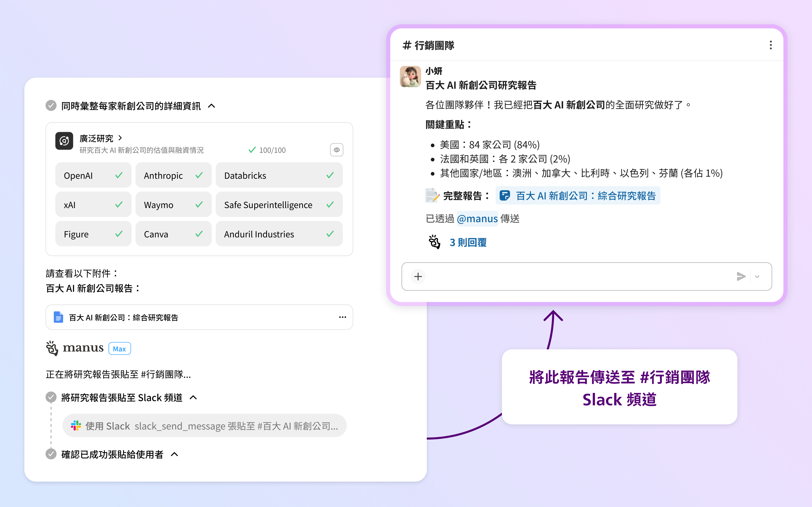
Task: Click the completed checkmark beside 同時彙整每家新創公司
Action: click(51, 106)
